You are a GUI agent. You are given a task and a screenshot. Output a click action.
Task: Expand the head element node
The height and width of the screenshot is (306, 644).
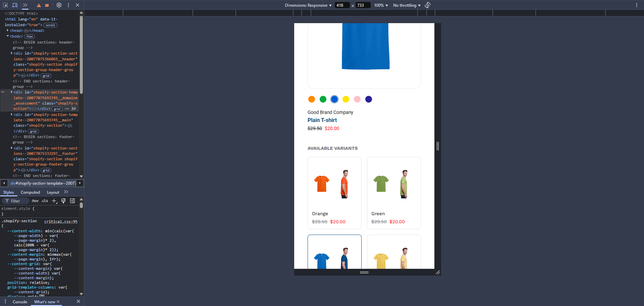8,30
